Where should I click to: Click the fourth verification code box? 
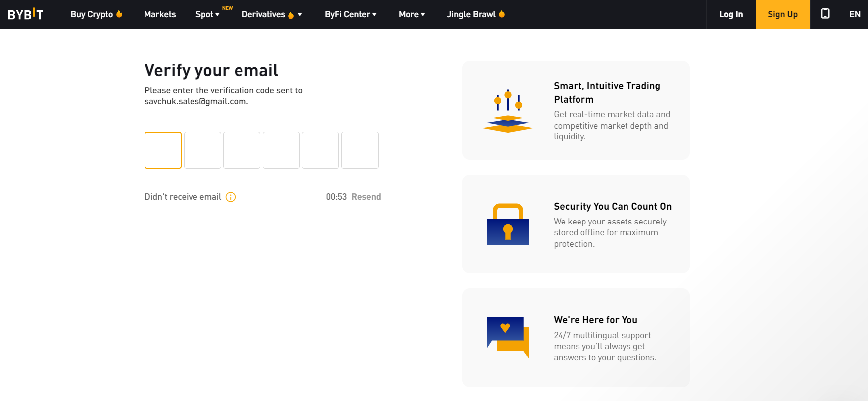coord(281,150)
